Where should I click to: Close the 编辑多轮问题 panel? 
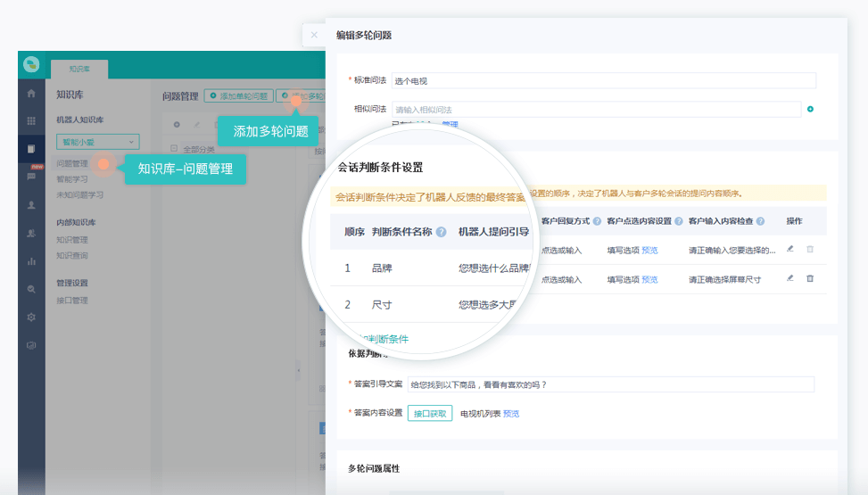tap(314, 35)
